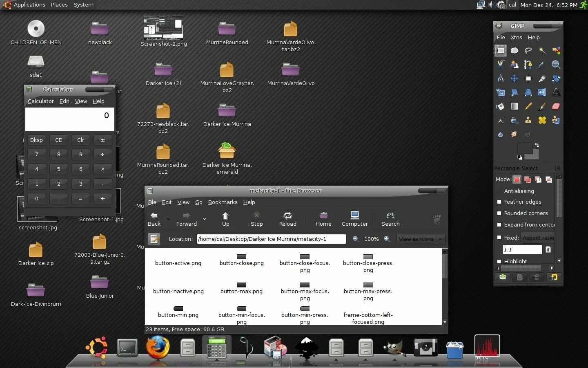This screenshot has width=588, height=368.
Task: Click the Reload button in File Browser
Action: [x=288, y=219]
